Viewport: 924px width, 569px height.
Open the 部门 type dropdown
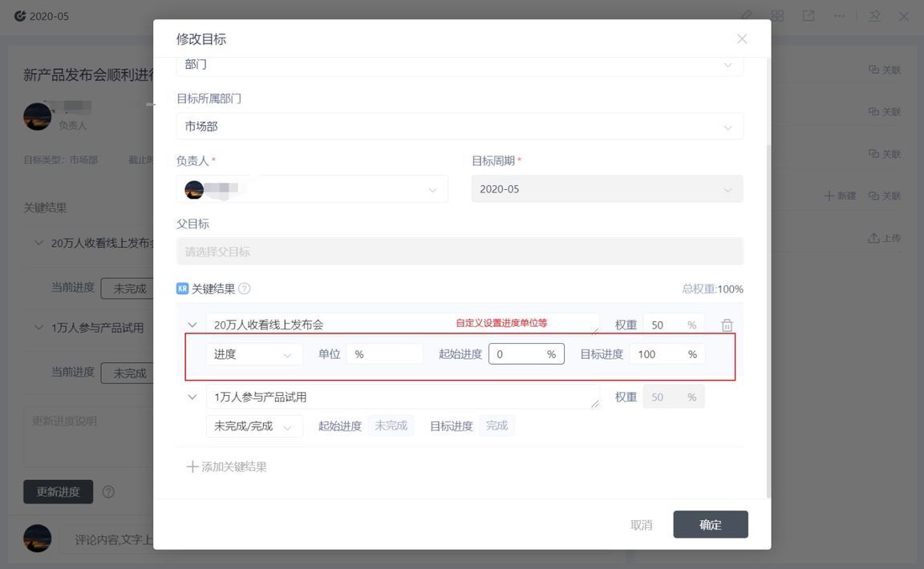pyautogui.click(x=460, y=65)
